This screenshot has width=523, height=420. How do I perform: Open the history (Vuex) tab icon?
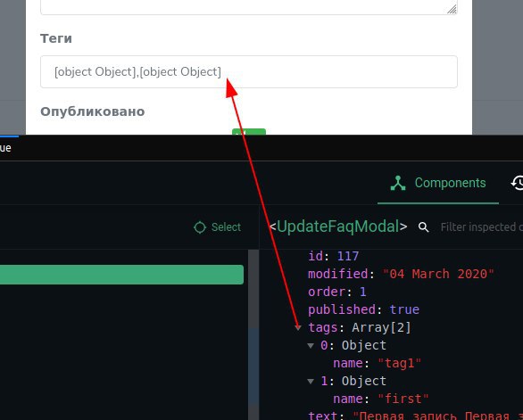[517, 183]
